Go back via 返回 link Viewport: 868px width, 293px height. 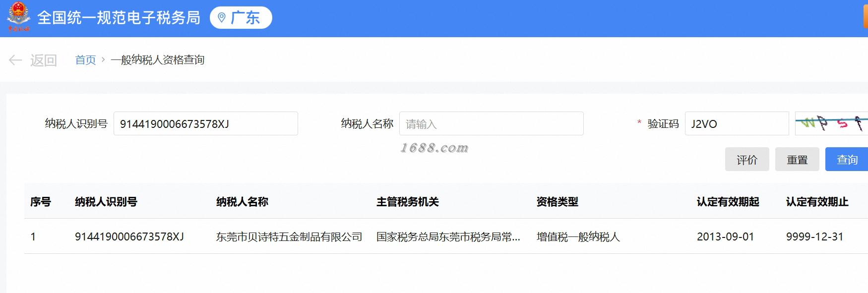[x=44, y=60]
